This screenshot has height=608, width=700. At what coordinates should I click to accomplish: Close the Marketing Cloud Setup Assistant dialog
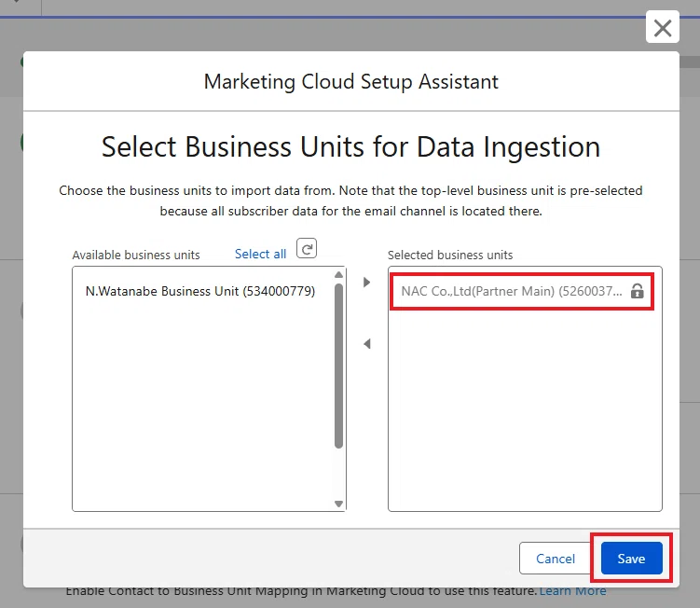tap(662, 28)
